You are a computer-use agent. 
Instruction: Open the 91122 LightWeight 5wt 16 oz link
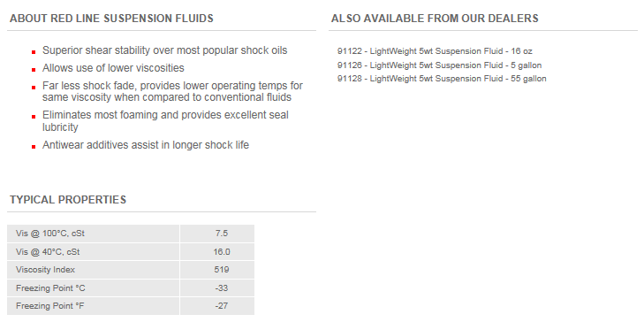[x=435, y=51]
